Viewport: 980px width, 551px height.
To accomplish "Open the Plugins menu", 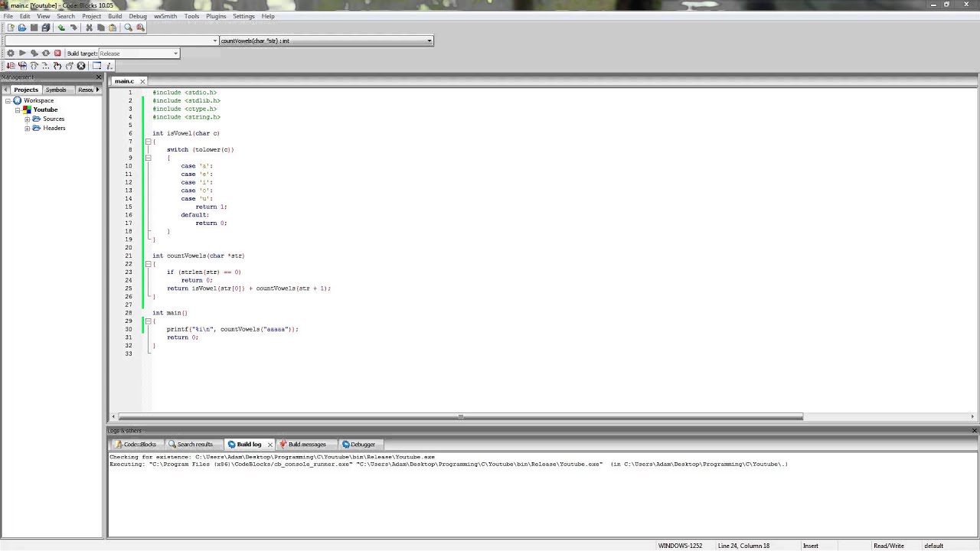I will click(x=216, y=16).
